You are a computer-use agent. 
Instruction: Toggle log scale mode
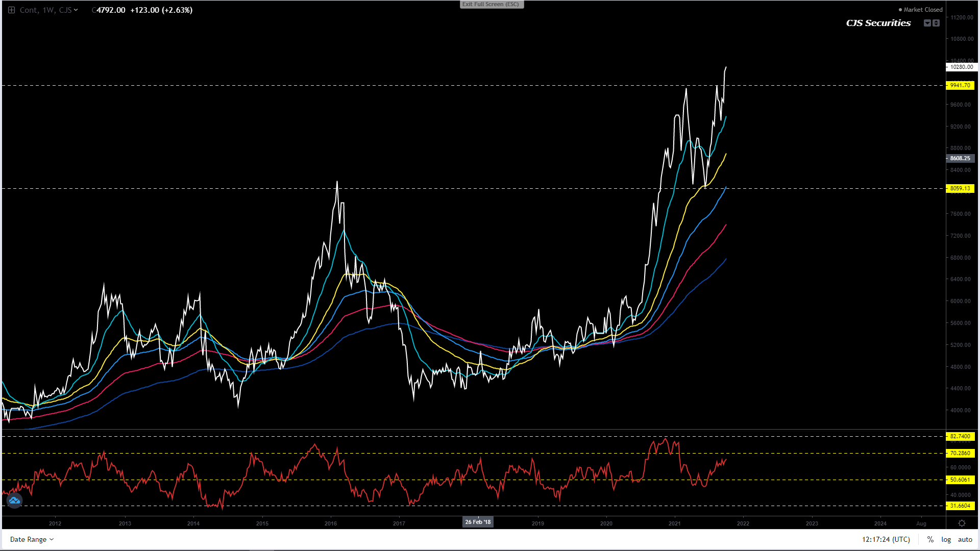click(946, 539)
